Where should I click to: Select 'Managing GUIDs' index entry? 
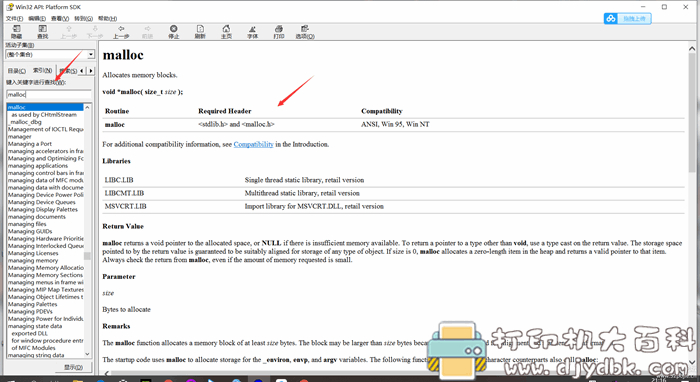click(x=30, y=231)
